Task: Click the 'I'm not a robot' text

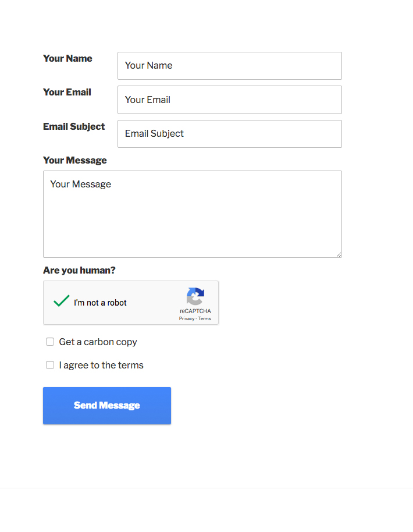Action: pyautogui.click(x=100, y=303)
